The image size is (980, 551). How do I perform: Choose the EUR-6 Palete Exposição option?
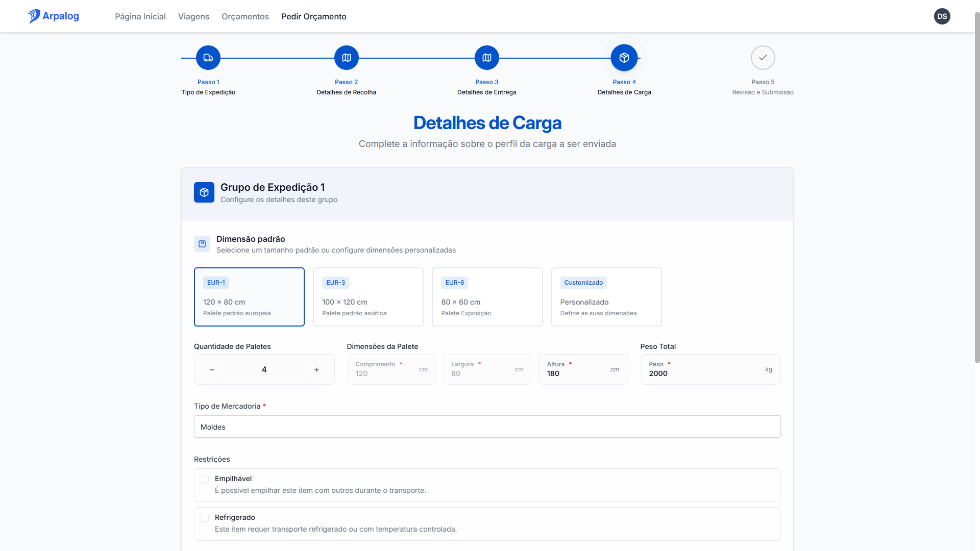pyautogui.click(x=487, y=296)
